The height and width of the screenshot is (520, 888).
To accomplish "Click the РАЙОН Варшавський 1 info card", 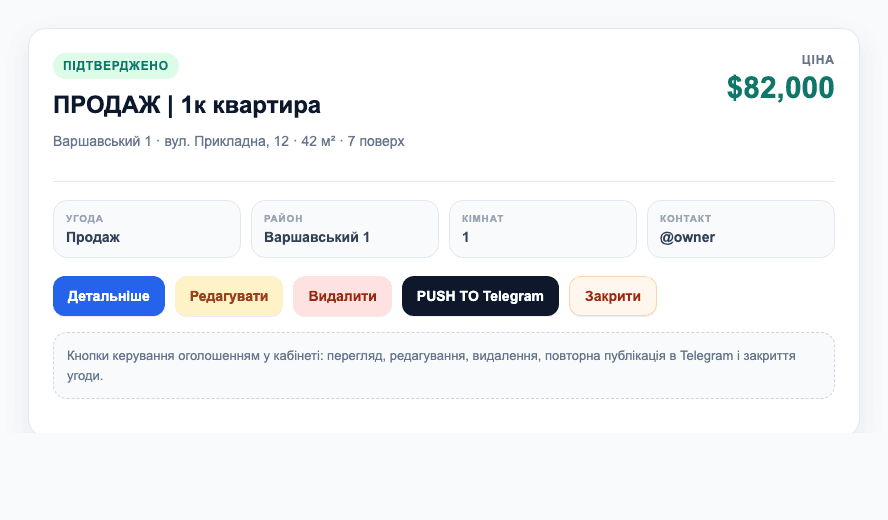I will (345, 229).
